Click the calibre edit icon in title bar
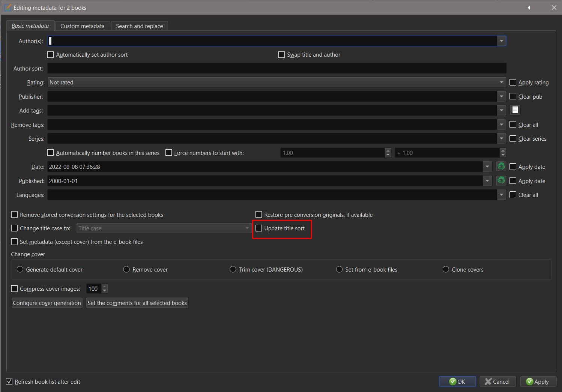 coord(7,8)
